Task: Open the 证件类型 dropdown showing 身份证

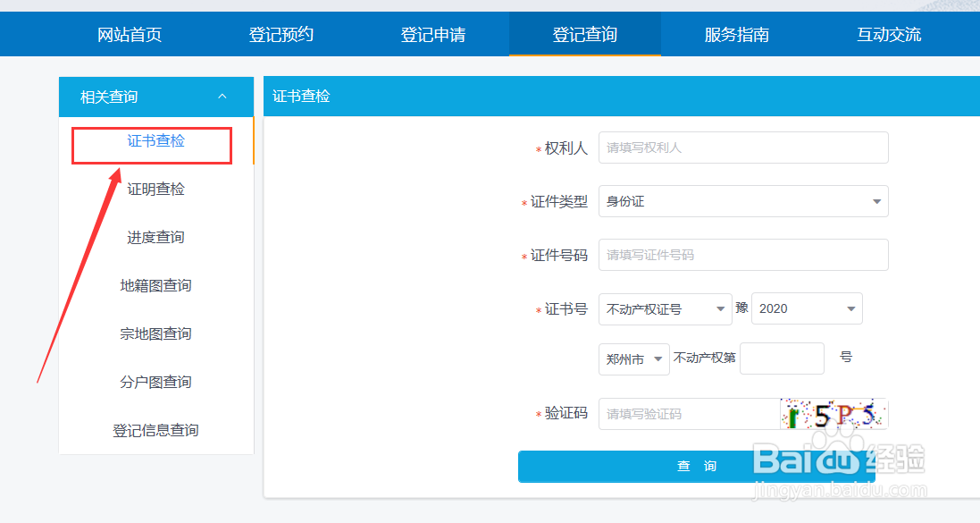Action: click(743, 201)
